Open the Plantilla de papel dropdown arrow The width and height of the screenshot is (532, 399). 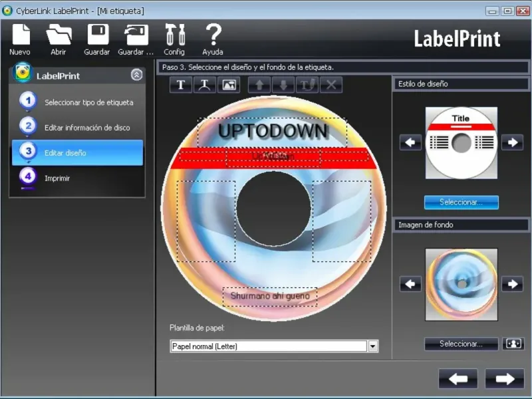point(372,346)
